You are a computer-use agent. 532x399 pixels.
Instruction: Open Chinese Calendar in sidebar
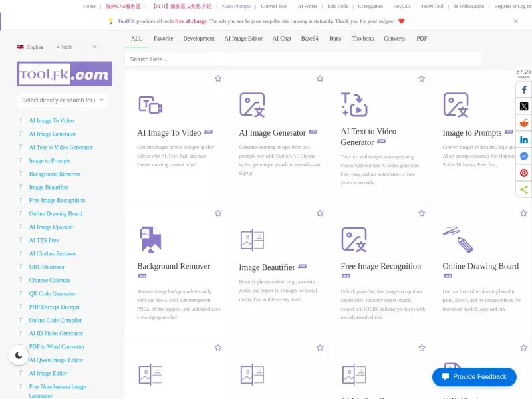pos(49,280)
